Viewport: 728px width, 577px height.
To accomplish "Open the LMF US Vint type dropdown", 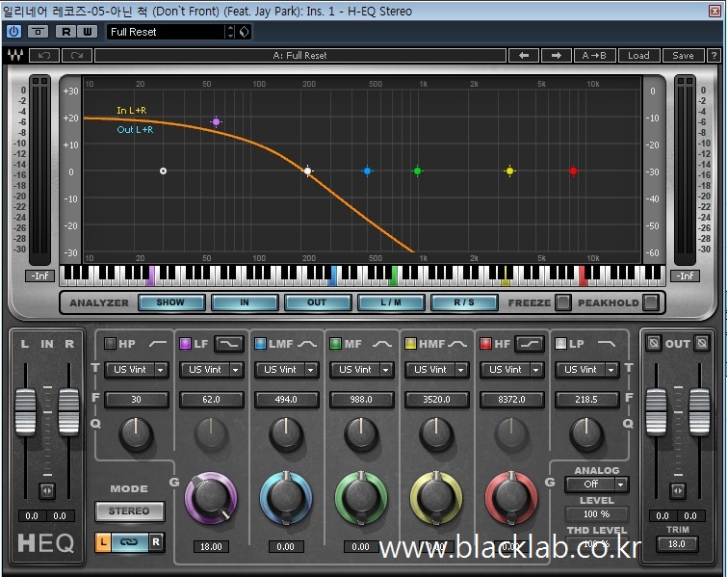I will (286, 370).
